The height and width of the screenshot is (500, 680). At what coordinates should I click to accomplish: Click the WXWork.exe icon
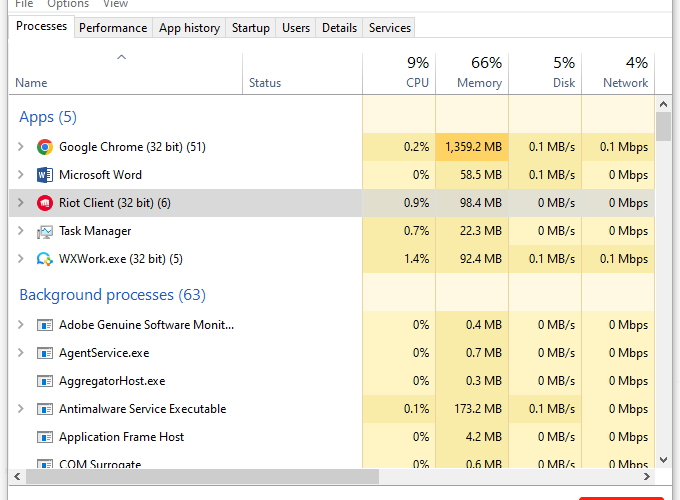pyautogui.click(x=45, y=259)
